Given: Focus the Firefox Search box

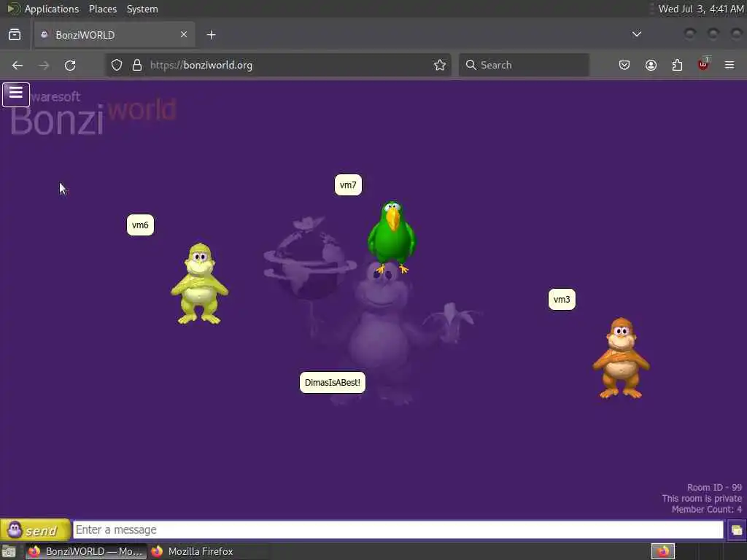Looking at the screenshot, I should click(524, 65).
